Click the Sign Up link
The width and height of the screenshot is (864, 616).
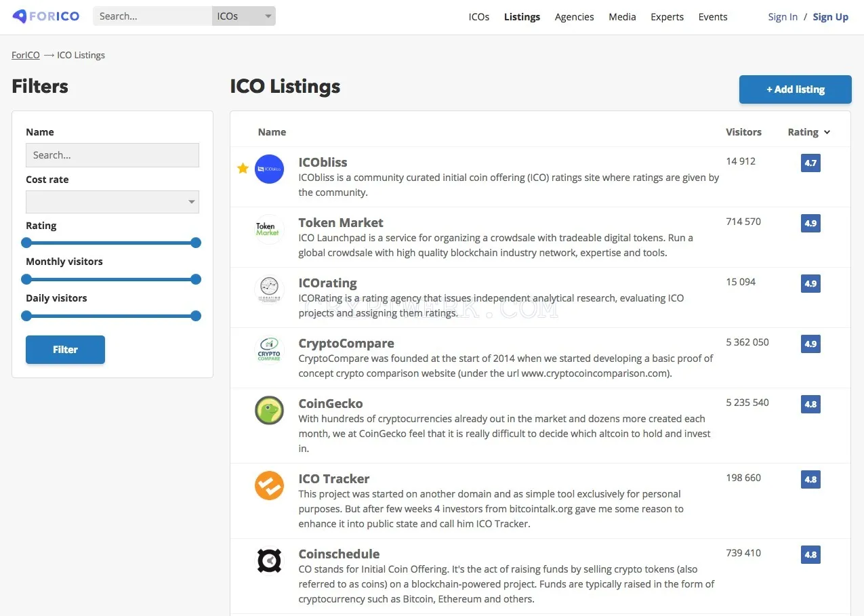coord(830,17)
